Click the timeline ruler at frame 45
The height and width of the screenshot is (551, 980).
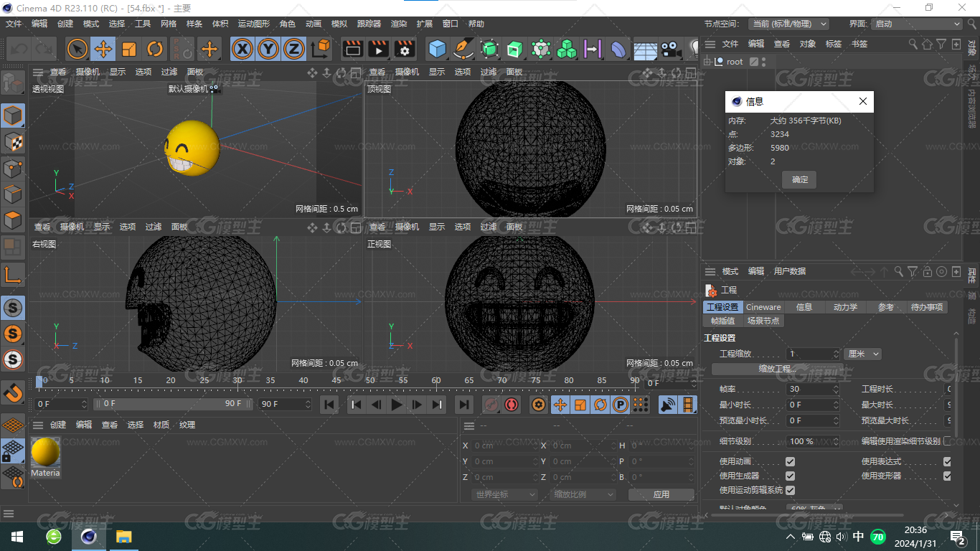click(336, 380)
